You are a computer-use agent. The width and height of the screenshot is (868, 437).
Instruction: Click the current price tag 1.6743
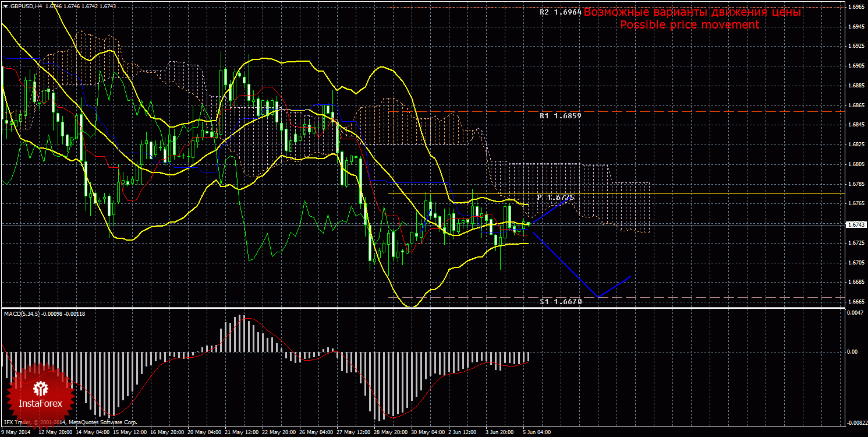[855, 224]
